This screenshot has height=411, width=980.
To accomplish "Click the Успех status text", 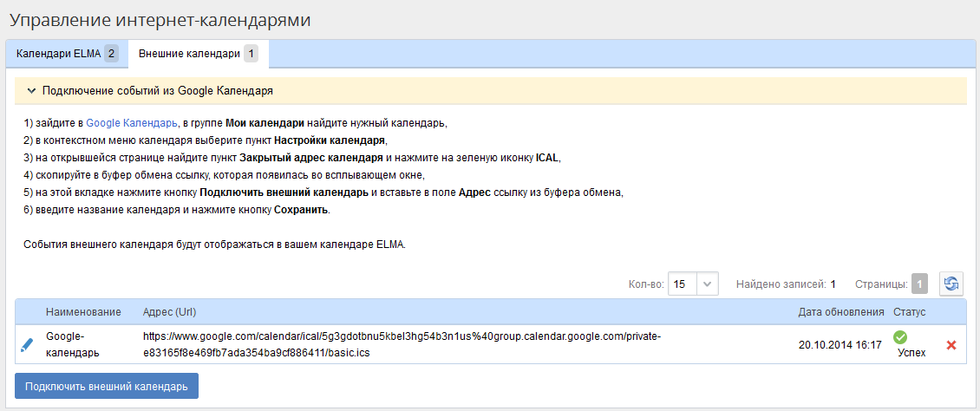I will (911, 353).
